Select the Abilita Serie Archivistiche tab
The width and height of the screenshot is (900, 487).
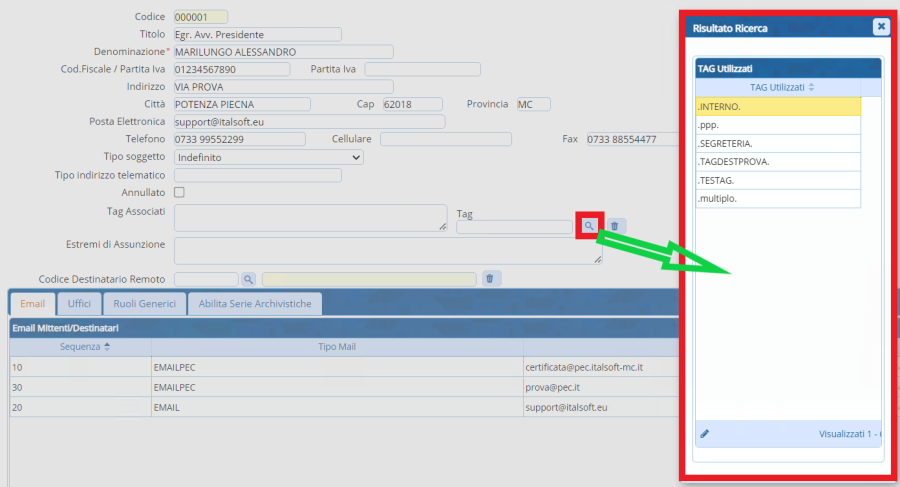tap(254, 304)
